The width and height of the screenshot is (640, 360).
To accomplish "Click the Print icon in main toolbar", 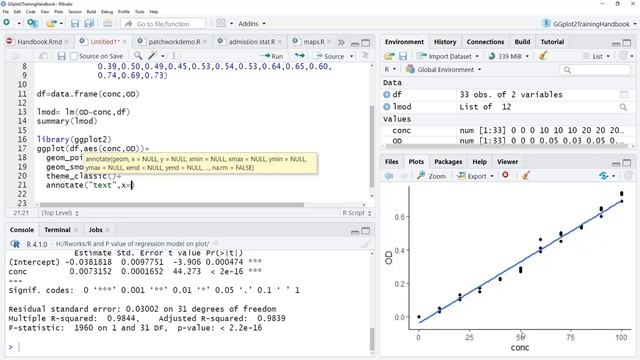I will point(107,23).
